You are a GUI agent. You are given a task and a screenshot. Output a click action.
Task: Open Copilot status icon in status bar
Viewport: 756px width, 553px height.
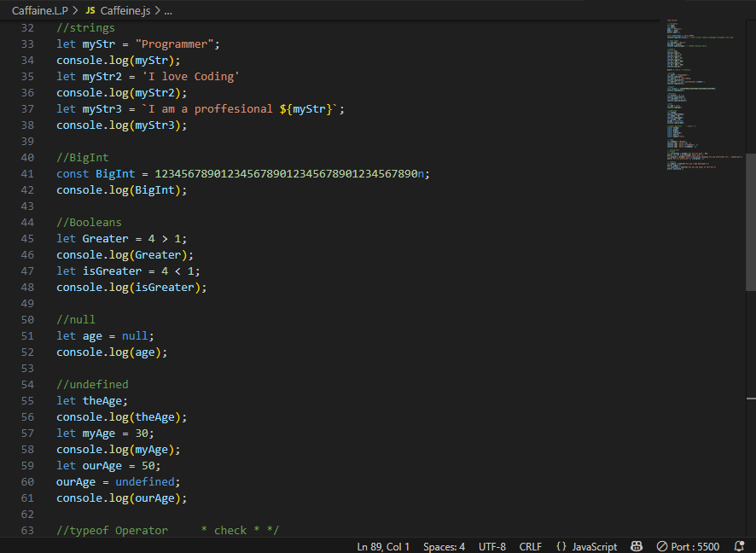click(x=636, y=546)
